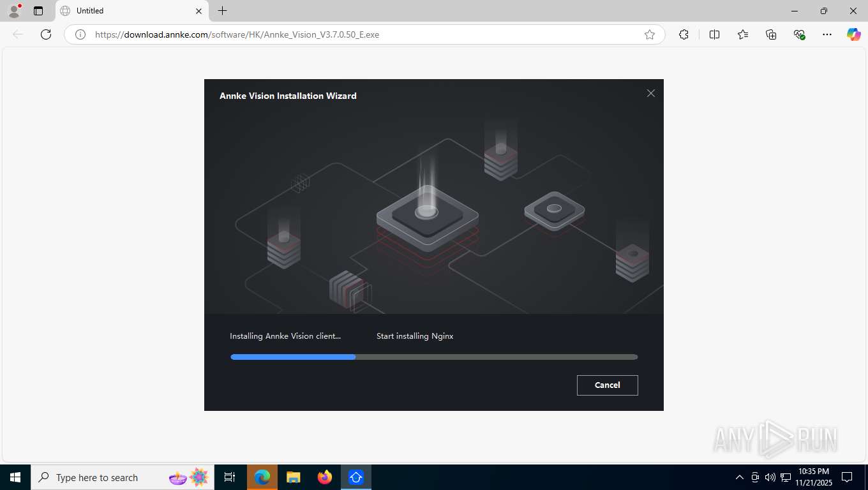Click the search highlights festive icon
The image size is (868, 490).
pos(190,477)
